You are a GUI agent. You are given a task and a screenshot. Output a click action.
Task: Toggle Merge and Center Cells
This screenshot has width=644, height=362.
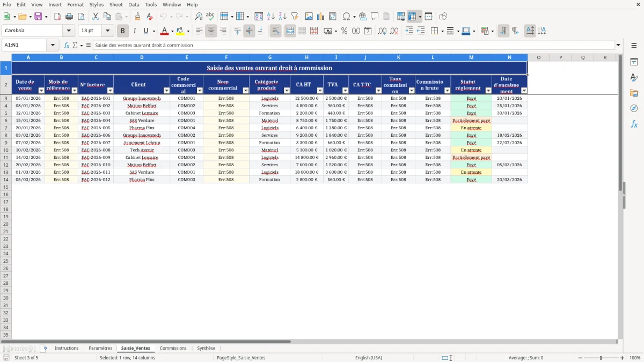290,31
